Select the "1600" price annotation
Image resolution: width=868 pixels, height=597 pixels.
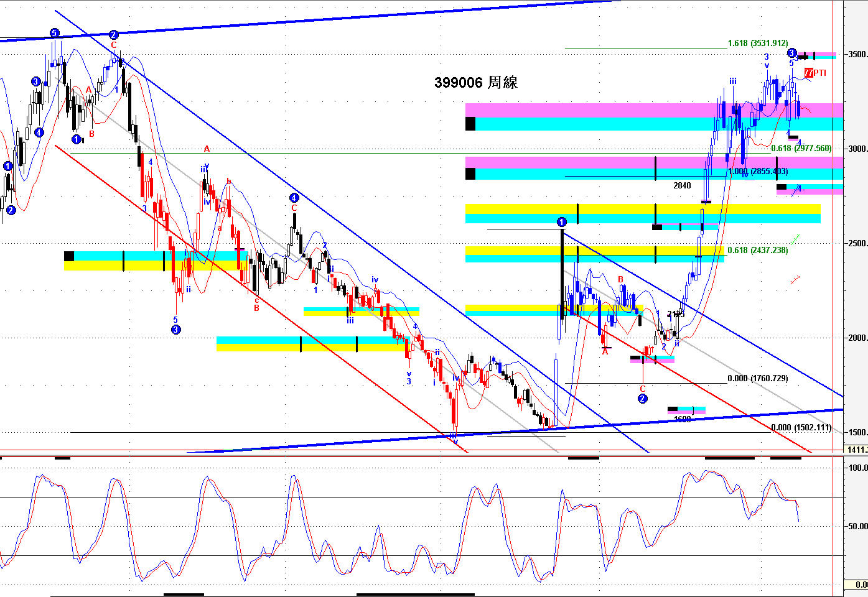(683, 419)
